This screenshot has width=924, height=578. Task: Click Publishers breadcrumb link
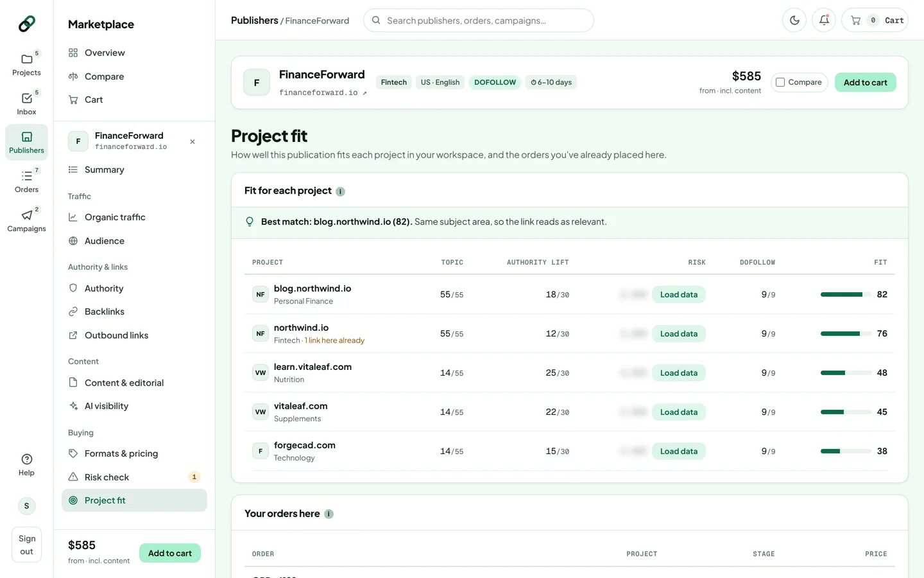click(254, 21)
